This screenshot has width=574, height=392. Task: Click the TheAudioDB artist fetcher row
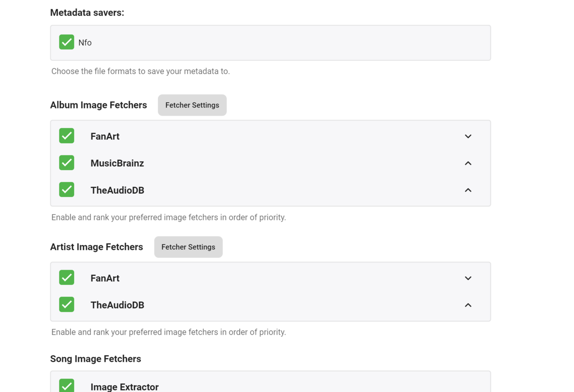pos(239,305)
